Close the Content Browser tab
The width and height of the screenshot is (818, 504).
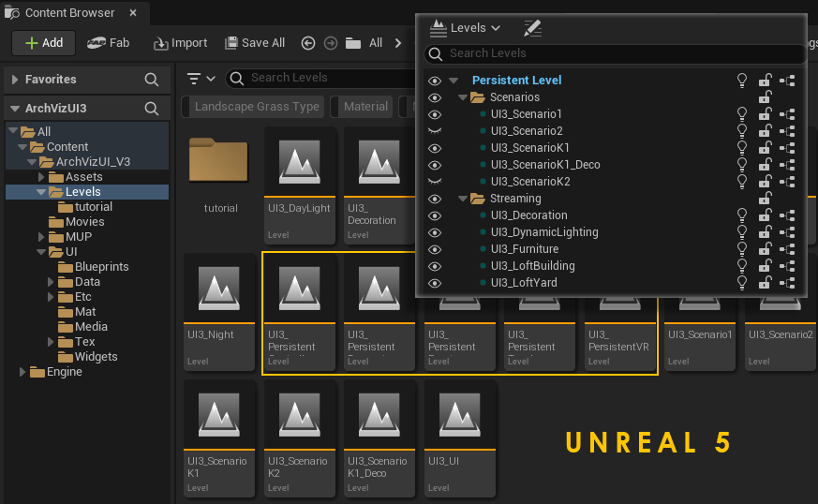pyautogui.click(x=133, y=12)
